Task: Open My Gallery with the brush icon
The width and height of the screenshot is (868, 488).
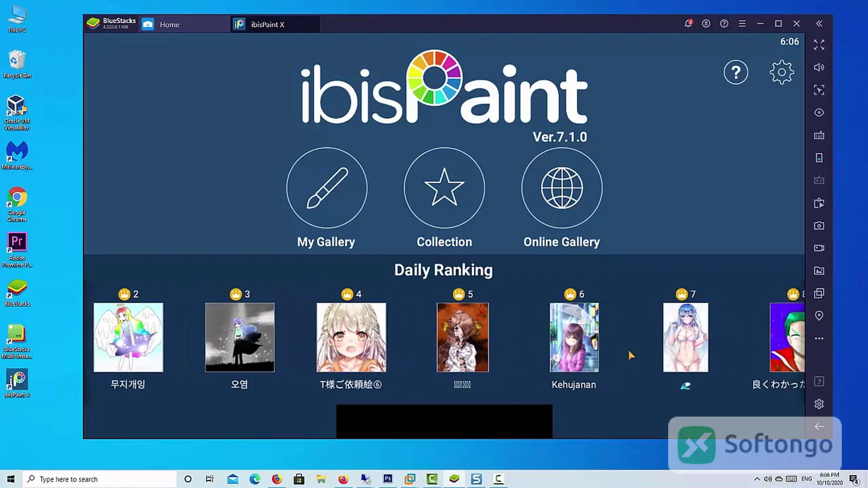Action: point(326,188)
